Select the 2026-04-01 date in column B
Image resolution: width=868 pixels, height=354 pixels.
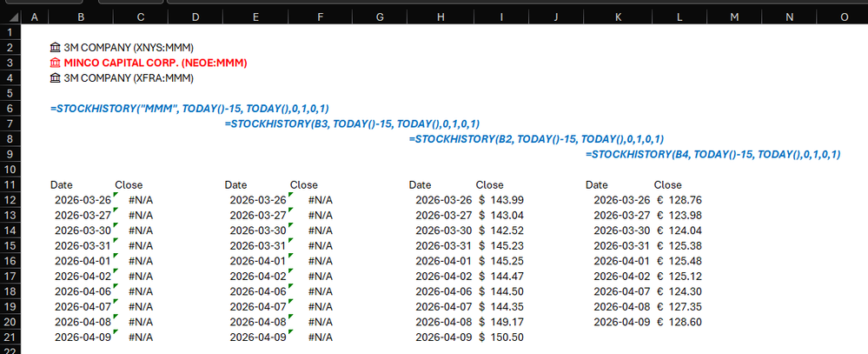coord(81,261)
